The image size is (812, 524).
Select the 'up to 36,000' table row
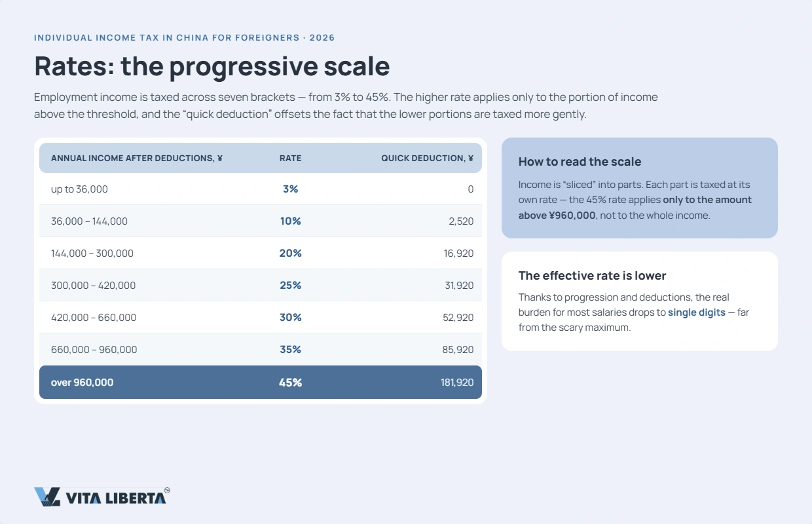click(261, 189)
